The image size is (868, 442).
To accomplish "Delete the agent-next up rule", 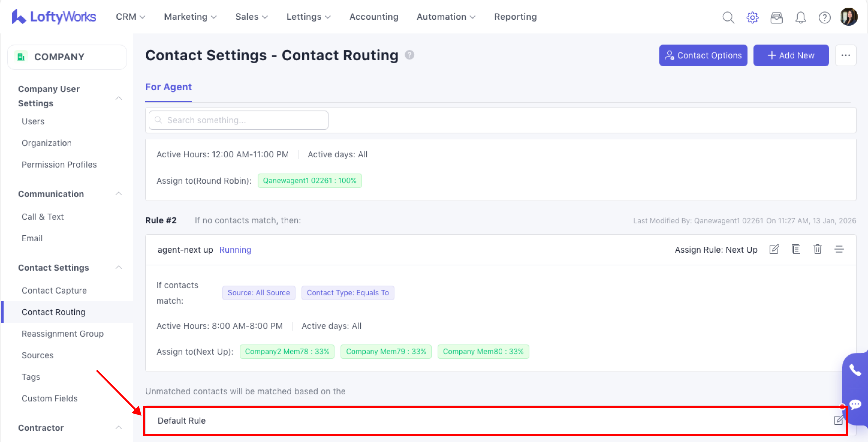I will click(x=818, y=249).
